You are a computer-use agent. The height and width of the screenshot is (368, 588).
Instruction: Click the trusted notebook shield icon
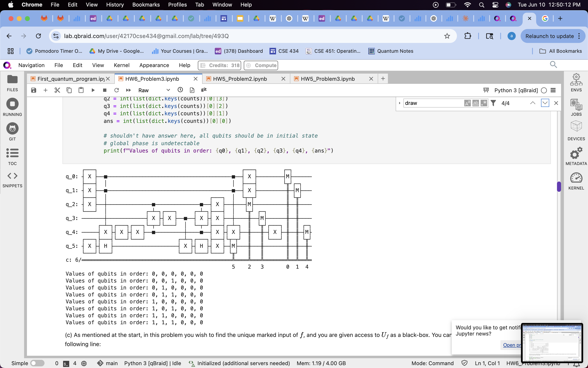464,363
